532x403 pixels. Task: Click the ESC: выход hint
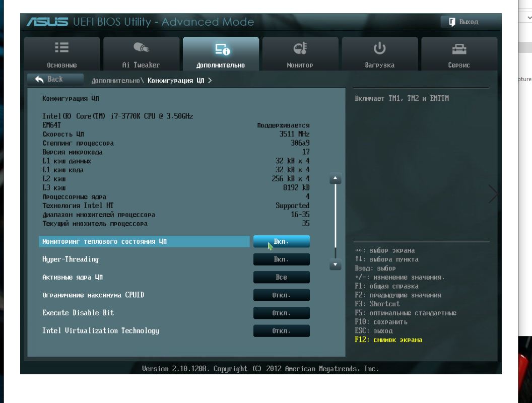[x=373, y=331]
